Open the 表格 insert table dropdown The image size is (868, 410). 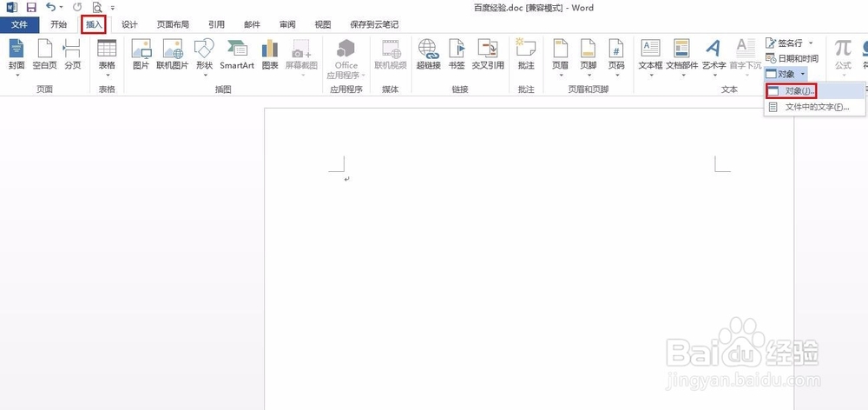click(107, 56)
